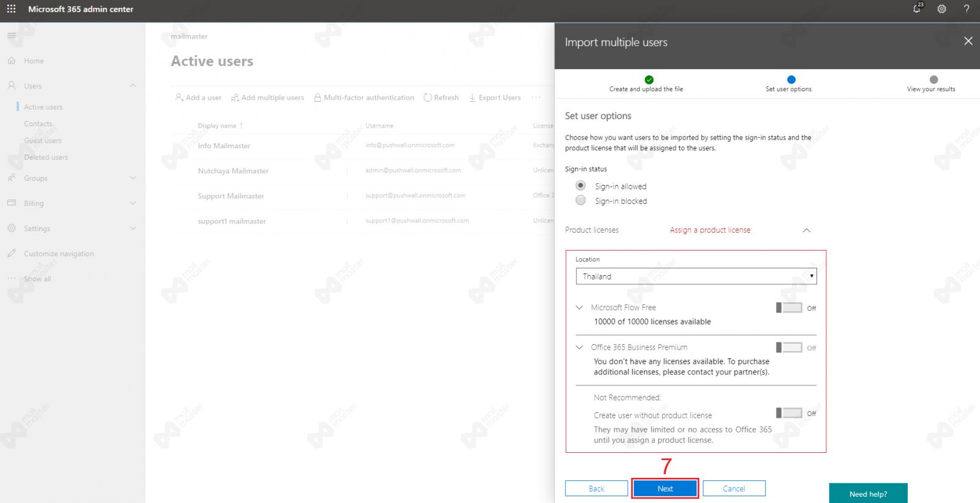
Task: Toggle Create user without product license switch
Action: [789, 413]
